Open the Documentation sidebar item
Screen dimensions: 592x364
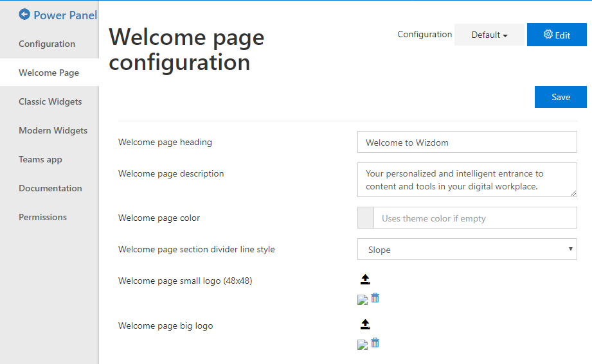pyautogui.click(x=50, y=188)
